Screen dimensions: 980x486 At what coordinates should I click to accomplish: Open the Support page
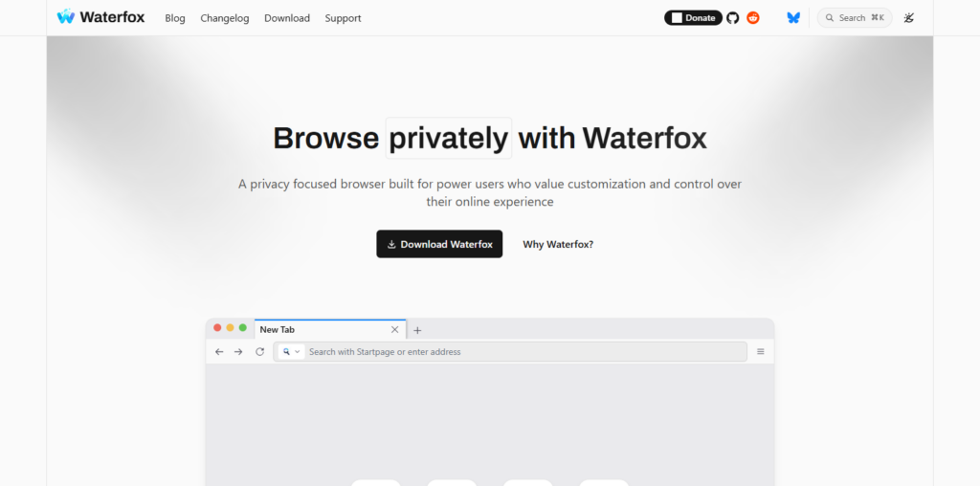point(344,18)
